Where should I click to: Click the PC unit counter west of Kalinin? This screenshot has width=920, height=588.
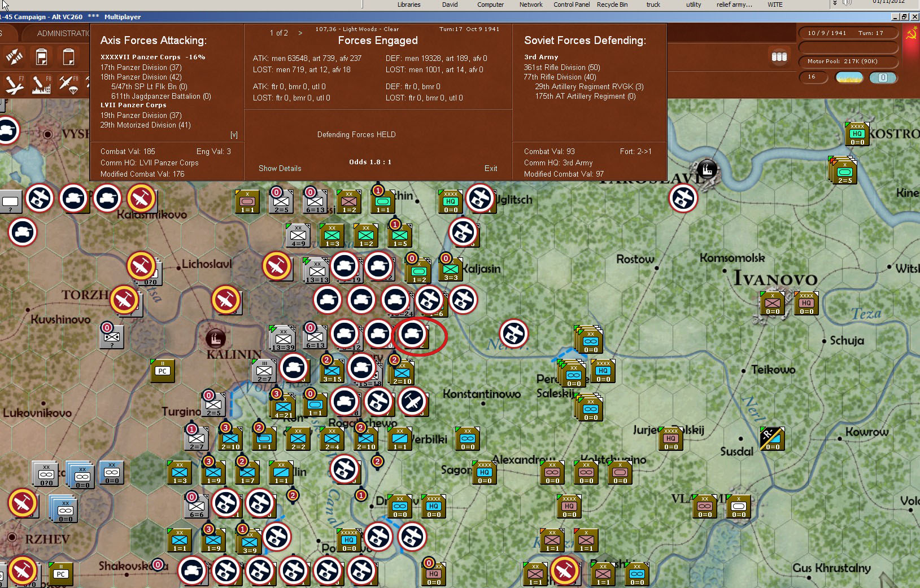(x=163, y=370)
